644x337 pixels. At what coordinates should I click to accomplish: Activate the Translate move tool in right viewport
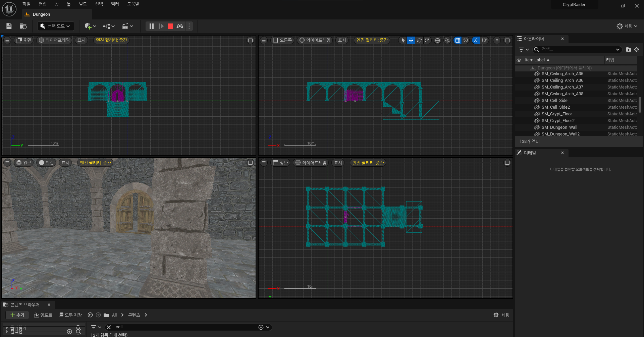coord(411,40)
